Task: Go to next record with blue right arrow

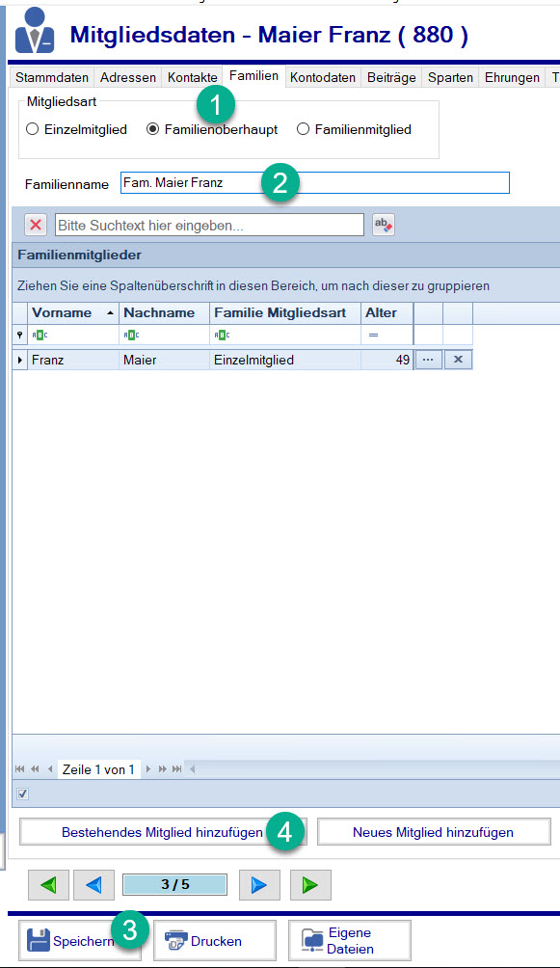Action: click(x=259, y=885)
